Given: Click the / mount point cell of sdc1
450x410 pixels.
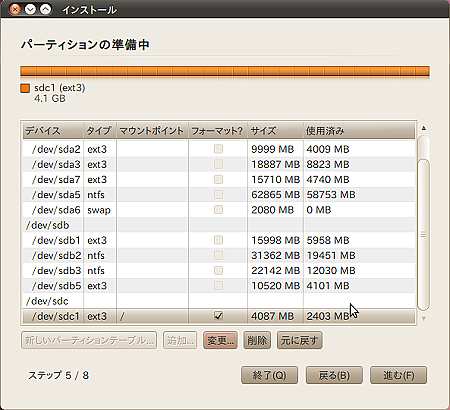Looking at the screenshot, I should click(x=152, y=316).
